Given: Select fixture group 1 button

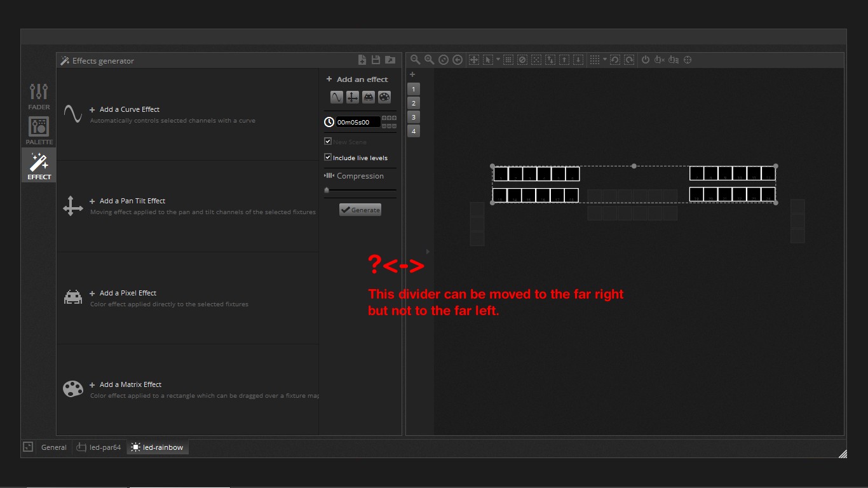Looking at the screenshot, I should coord(414,89).
